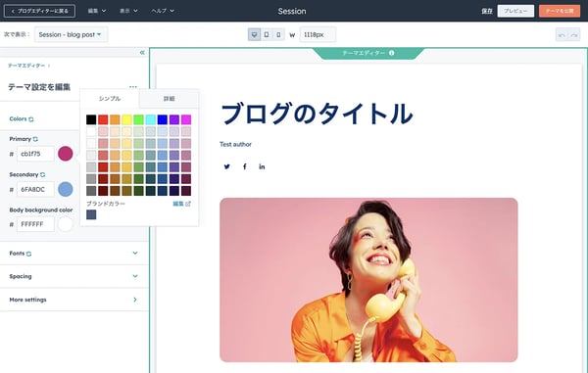The image size is (588, 373).
Task: Undo the last change
Action: point(562,35)
